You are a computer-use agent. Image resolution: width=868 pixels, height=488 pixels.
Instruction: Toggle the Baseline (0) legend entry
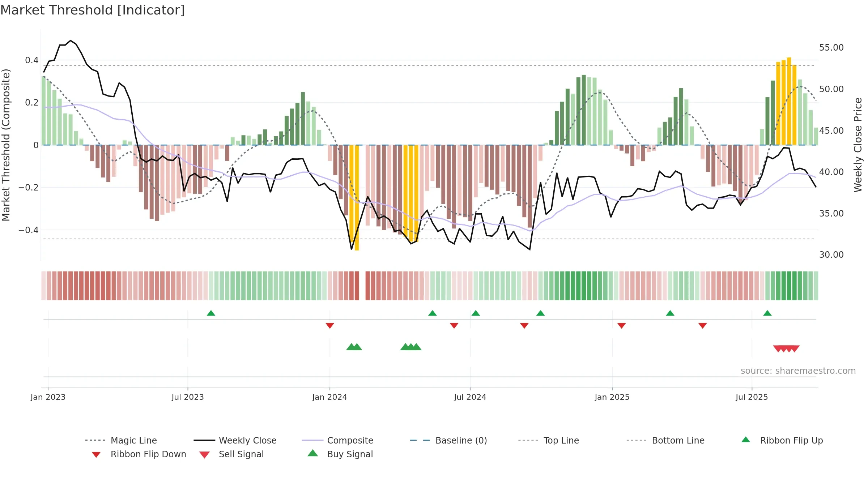(448, 440)
